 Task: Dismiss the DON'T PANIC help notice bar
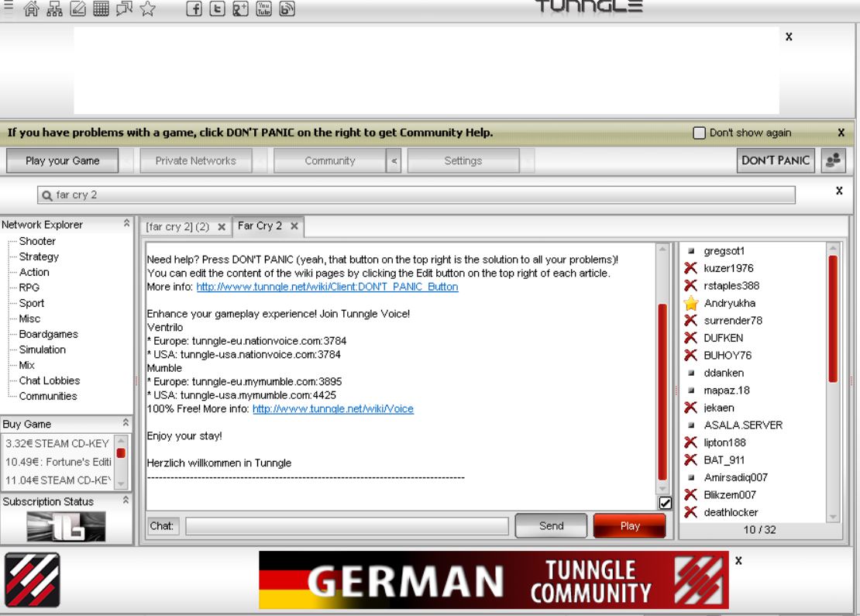(841, 132)
